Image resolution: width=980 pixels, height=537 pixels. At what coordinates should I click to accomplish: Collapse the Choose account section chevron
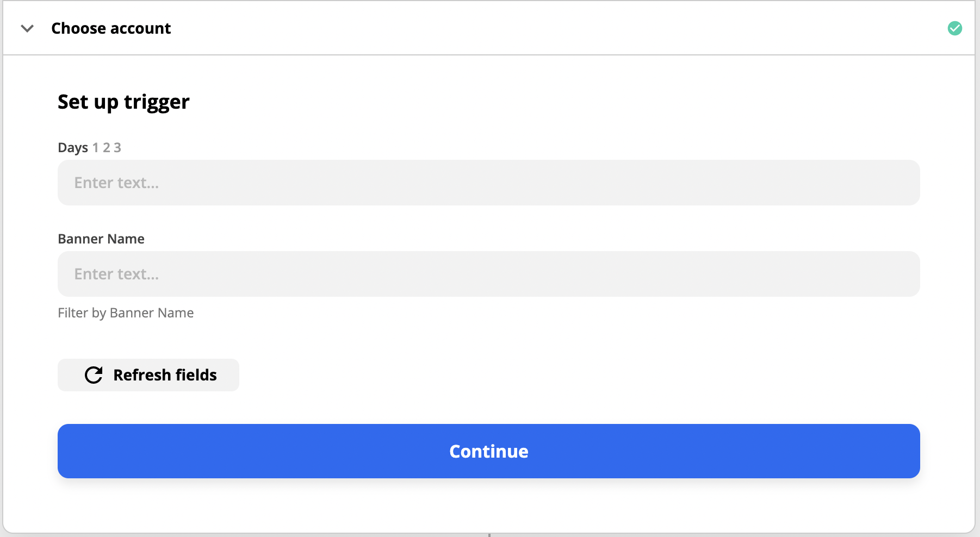(x=27, y=28)
